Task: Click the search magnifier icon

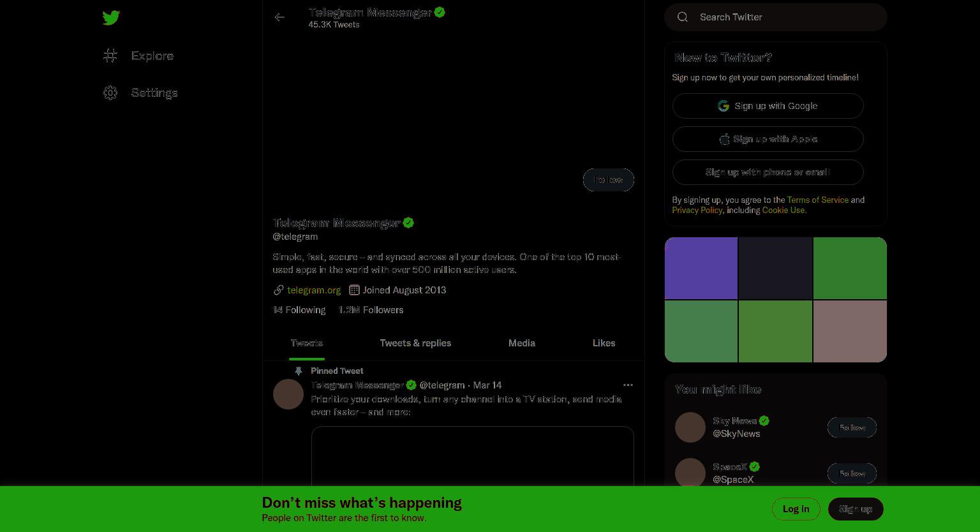Action: pos(683,17)
